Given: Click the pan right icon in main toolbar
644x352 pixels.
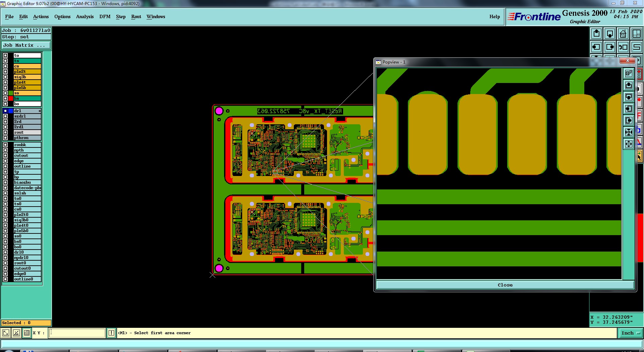Looking at the screenshot, I should [x=610, y=47].
